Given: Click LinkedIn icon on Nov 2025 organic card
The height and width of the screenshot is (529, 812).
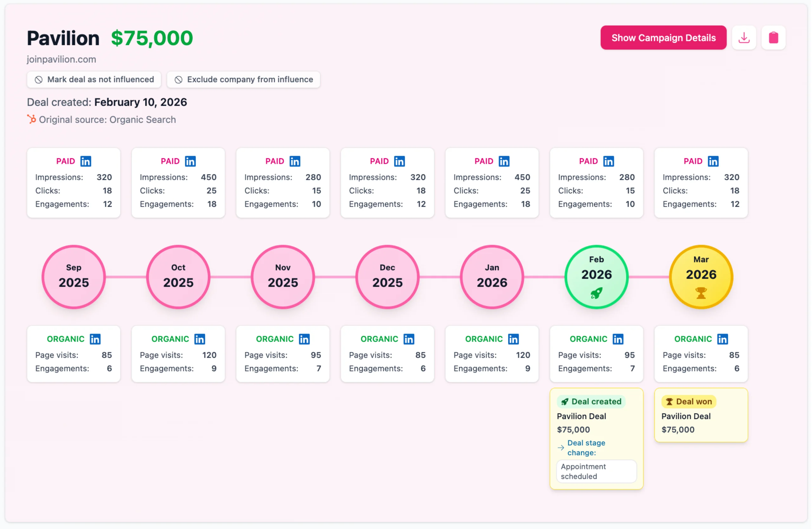Looking at the screenshot, I should coord(304,339).
